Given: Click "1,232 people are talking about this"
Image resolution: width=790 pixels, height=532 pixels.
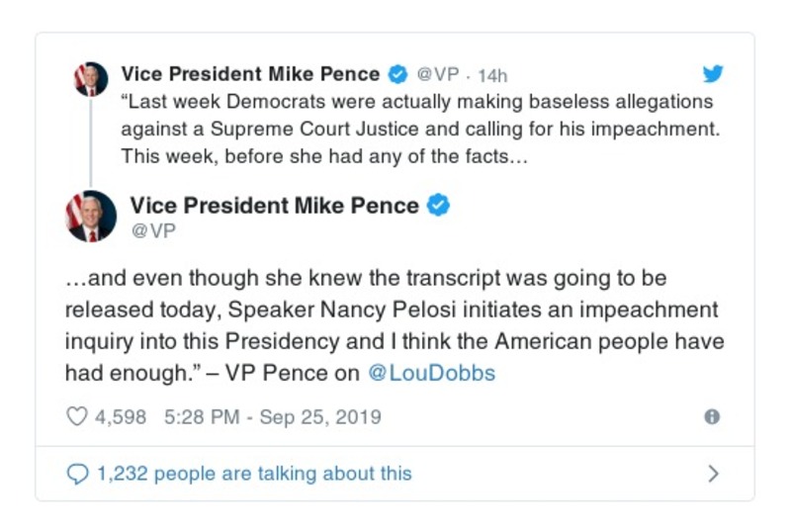Looking at the screenshot, I should click(x=254, y=474).
